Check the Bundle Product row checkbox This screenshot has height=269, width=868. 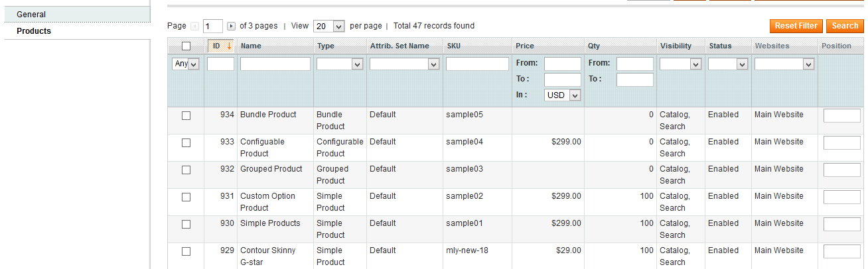[186, 115]
